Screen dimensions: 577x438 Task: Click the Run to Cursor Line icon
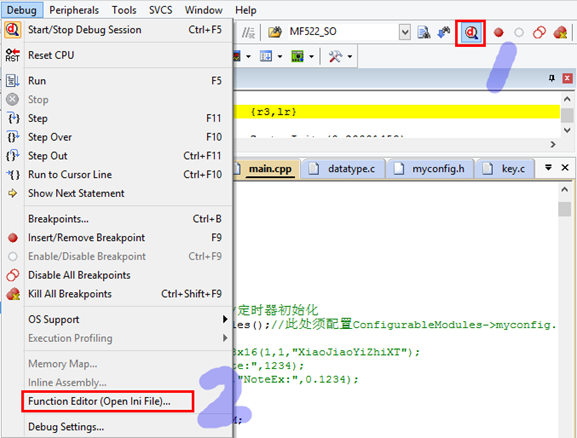point(13,174)
